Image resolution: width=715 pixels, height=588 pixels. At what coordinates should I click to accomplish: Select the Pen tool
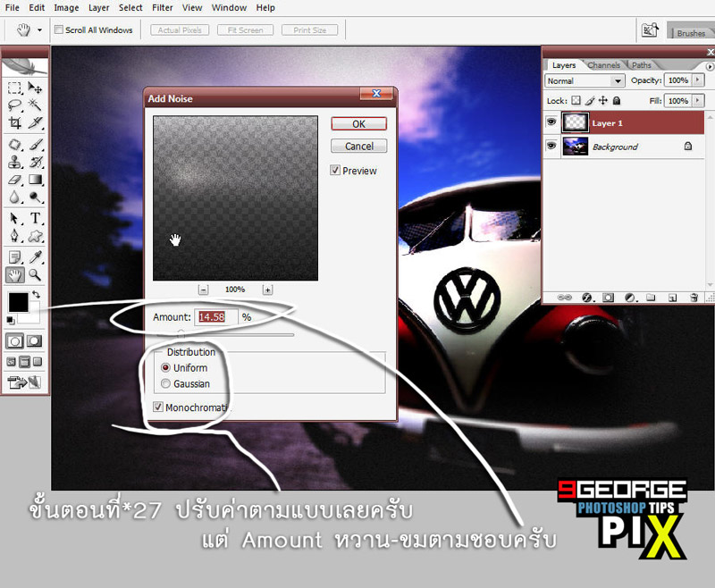[x=14, y=236]
